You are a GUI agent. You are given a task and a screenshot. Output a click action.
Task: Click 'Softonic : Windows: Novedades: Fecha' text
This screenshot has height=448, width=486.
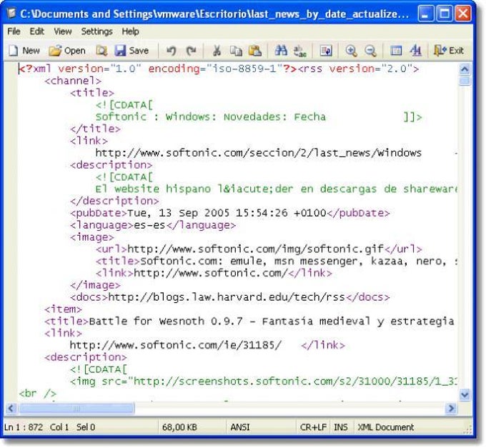pos(210,116)
